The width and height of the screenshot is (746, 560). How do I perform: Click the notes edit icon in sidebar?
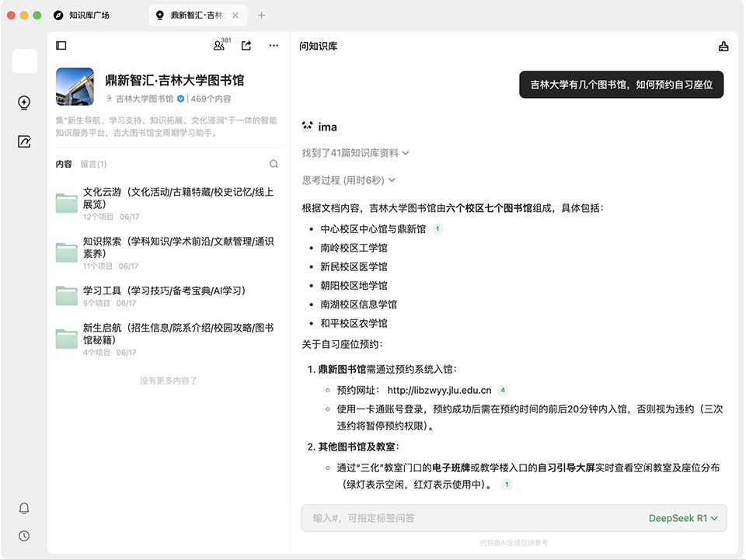24,141
